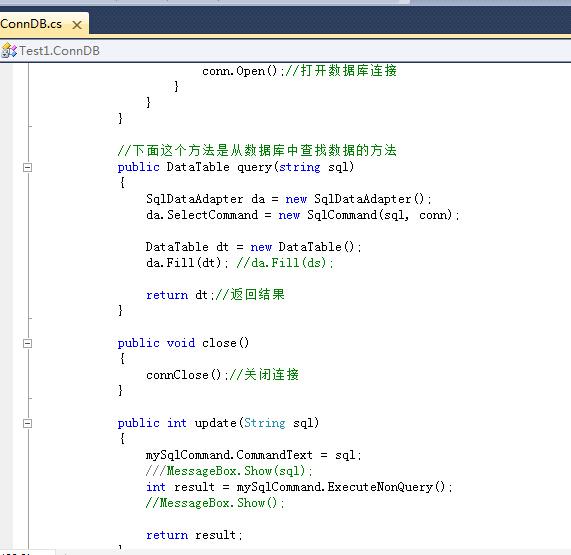
Task: Click the 'return result' statement
Action: tap(194, 535)
